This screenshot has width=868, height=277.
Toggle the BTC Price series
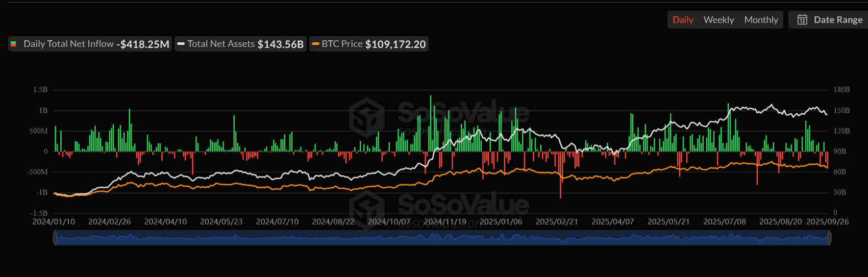point(342,44)
